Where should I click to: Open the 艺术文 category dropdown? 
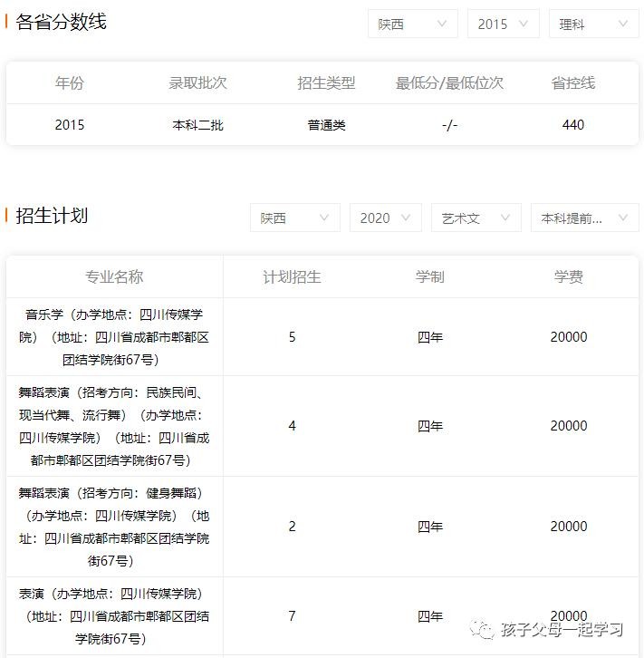(x=476, y=218)
